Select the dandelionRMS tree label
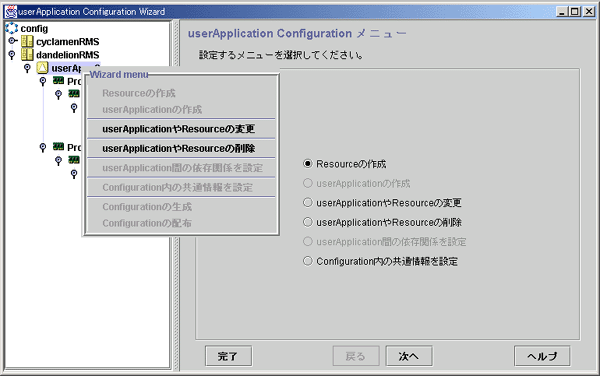 68,55
